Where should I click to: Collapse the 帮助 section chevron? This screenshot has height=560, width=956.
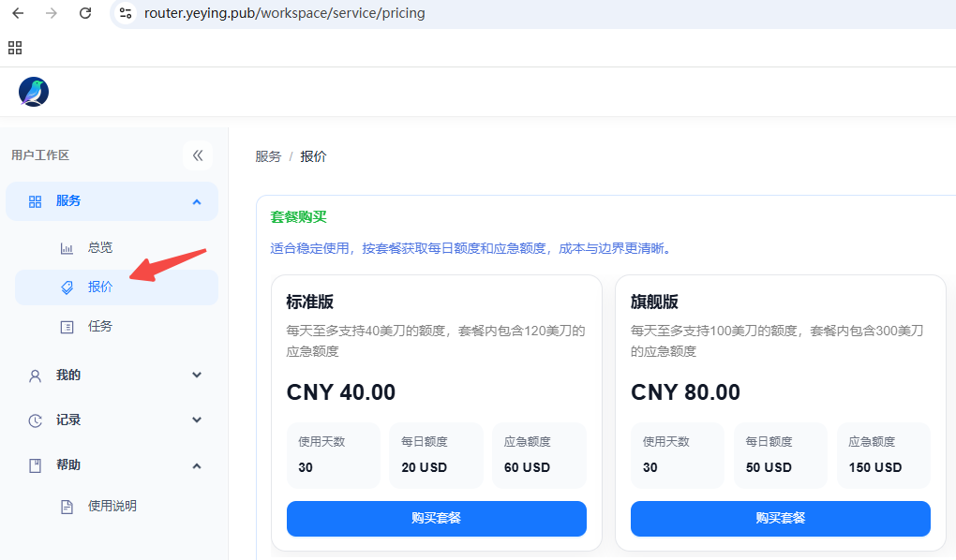pos(196,466)
